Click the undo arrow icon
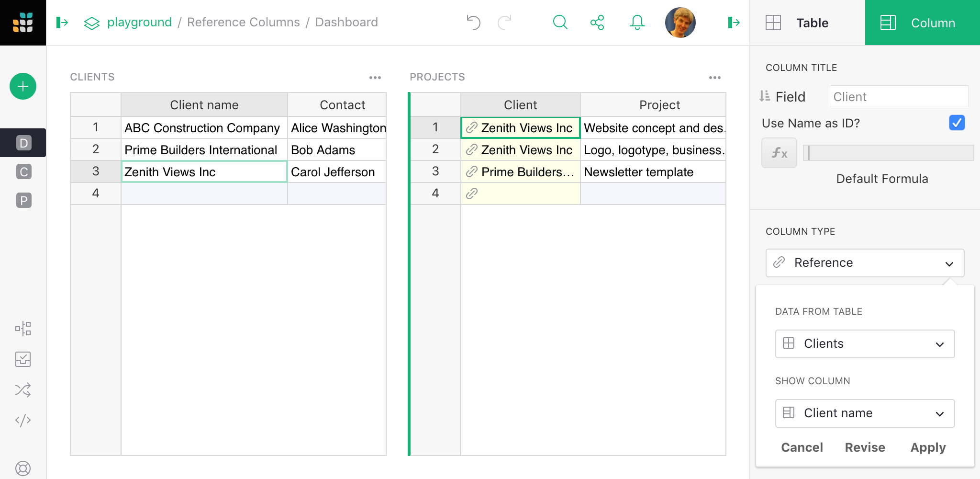The width and height of the screenshot is (980, 479). (x=473, y=23)
